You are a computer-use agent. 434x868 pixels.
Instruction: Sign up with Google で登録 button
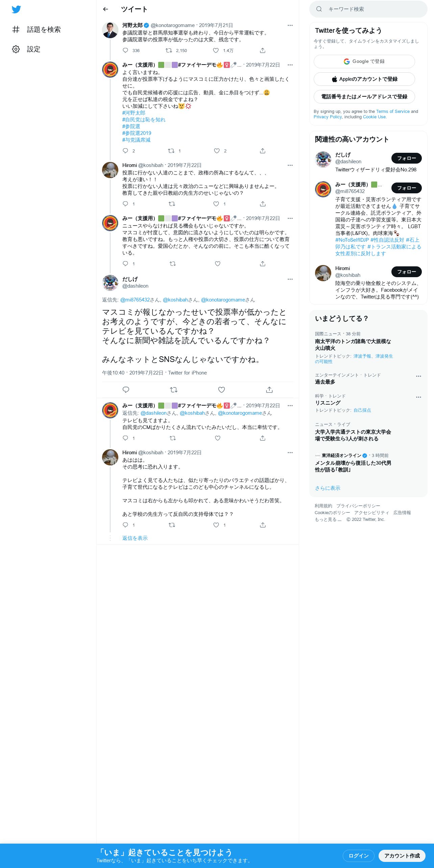click(364, 62)
